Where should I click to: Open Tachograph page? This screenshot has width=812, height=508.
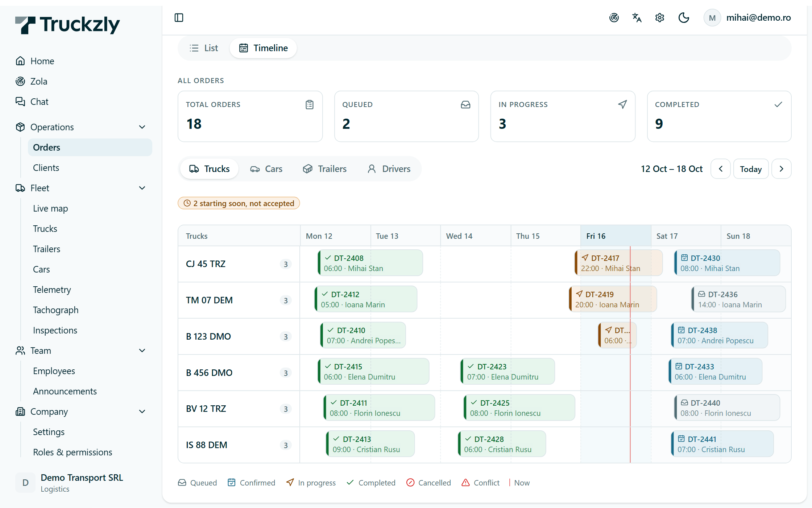point(90,310)
